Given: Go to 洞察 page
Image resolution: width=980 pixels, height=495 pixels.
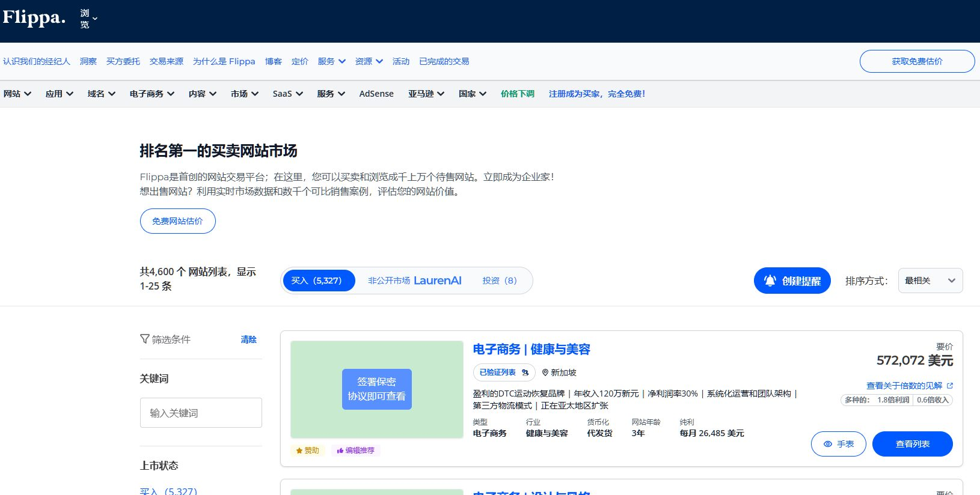Looking at the screenshot, I should pos(88,61).
